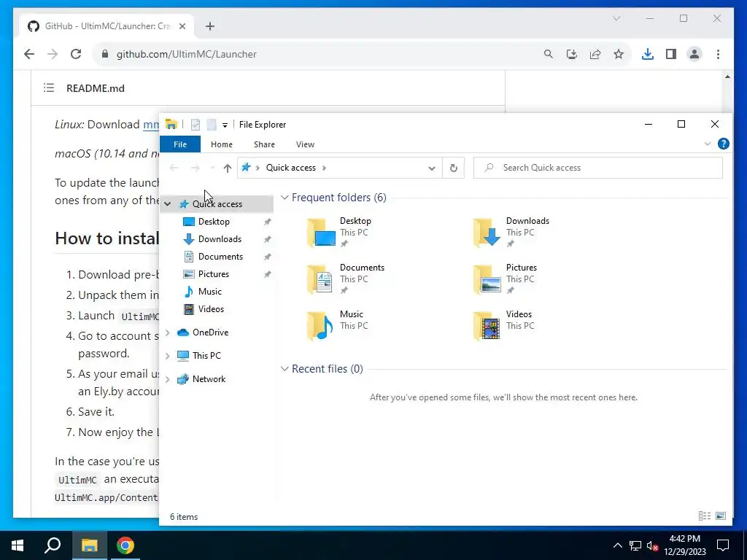Close the GitHub UltimMC tab
The width and height of the screenshot is (747, 560).
click(182, 26)
